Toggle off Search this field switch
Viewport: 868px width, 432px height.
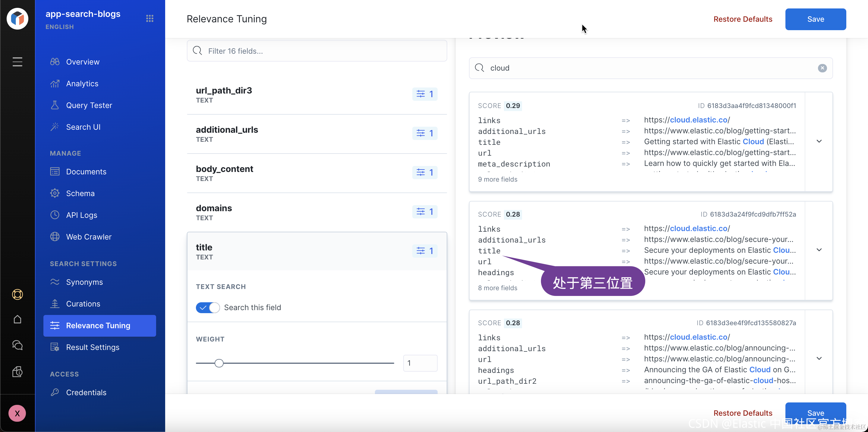click(208, 308)
